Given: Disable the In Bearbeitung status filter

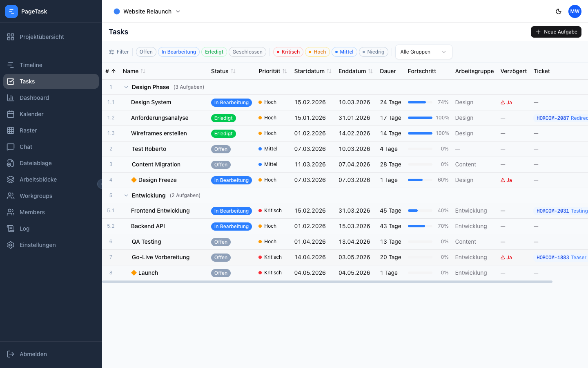Looking at the screenshot, I should point(178,52).
